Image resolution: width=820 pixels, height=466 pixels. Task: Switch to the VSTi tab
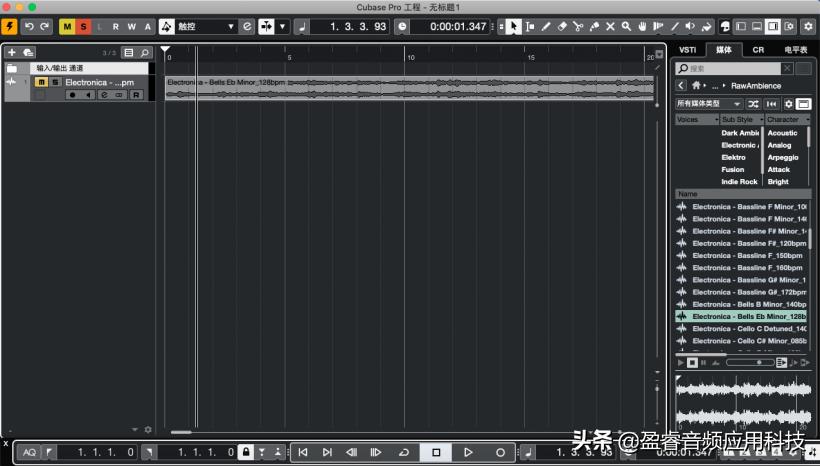[x=687, y=50]
